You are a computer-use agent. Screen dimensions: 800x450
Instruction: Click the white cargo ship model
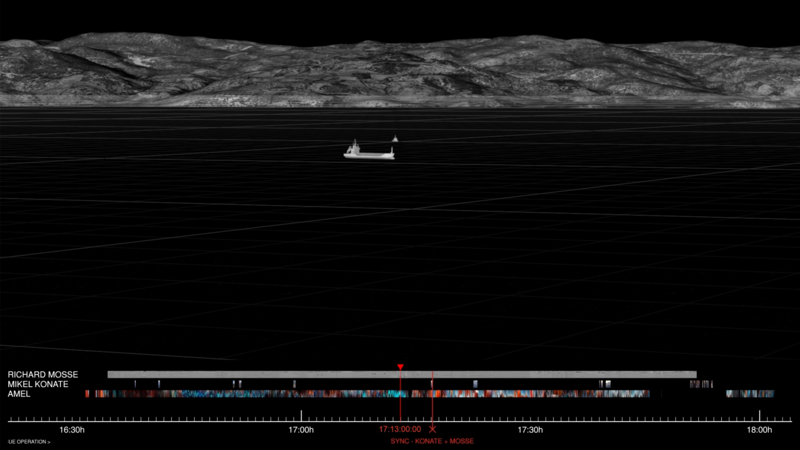368,151
